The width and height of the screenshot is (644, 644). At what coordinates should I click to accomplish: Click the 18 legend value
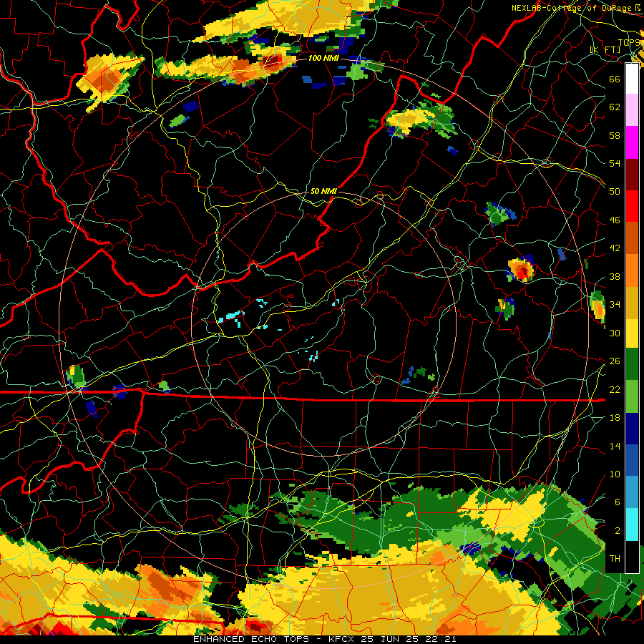(615, 417)
